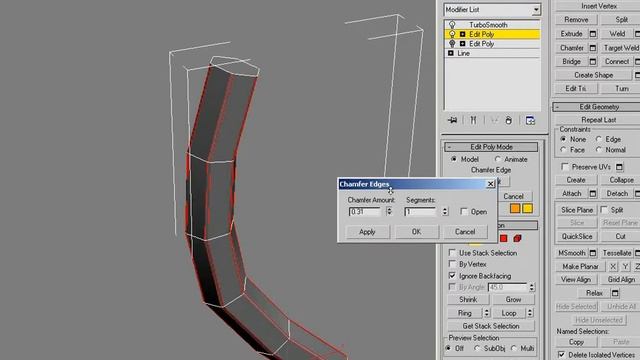Set constraint to Edge
The image size is (640, 360).
(x=598, y=139)
